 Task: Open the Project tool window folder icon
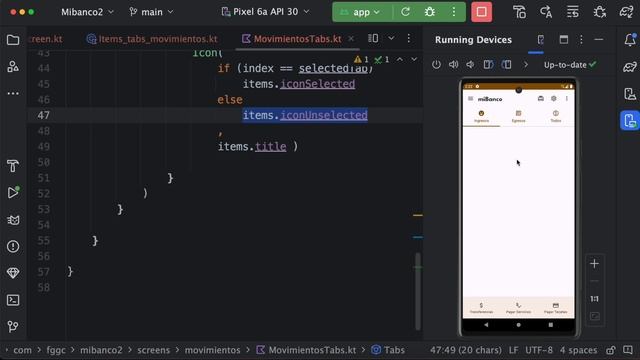(13, 40)
